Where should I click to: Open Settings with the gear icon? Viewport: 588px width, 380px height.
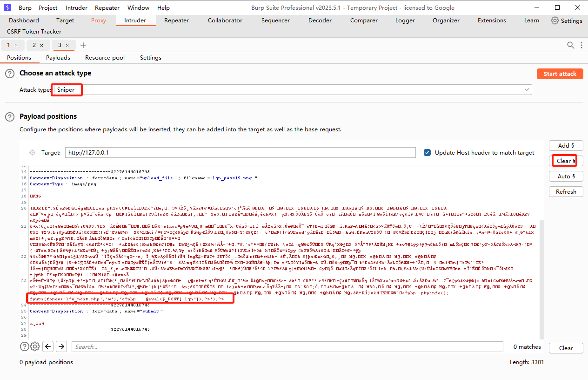tap(567, 20)
